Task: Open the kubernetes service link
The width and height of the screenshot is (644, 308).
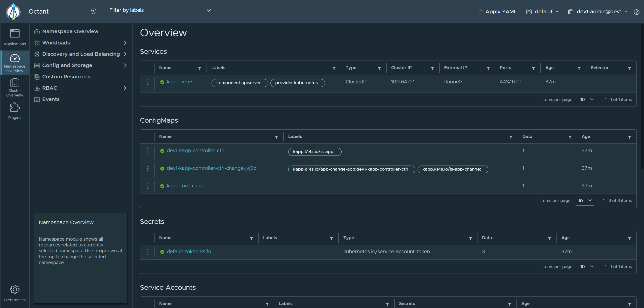Action: point(180,82)
